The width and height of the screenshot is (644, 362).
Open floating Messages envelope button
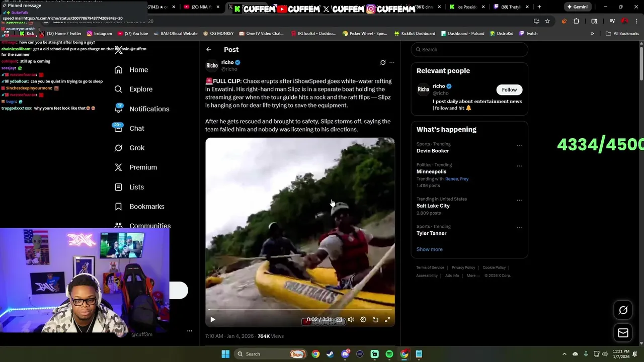(623, 333)
